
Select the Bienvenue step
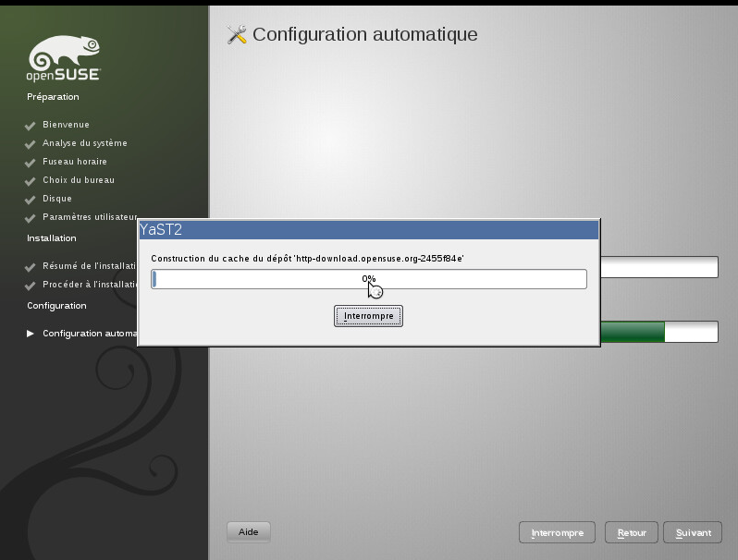tap(66, 125)
